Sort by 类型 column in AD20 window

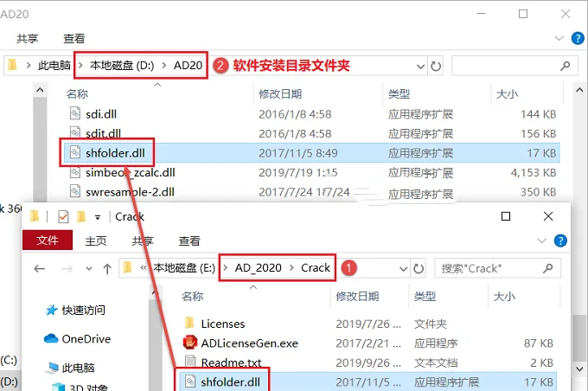click(x=399, y=93)
